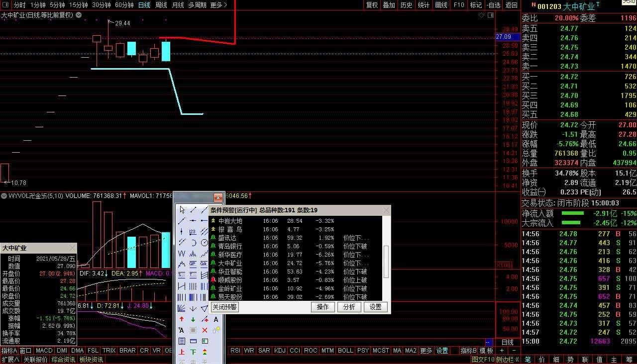Pick the W-shaped wave drawing tool
Image resolution: width=637 pixels, height=364 pixels.
(182, 254)
